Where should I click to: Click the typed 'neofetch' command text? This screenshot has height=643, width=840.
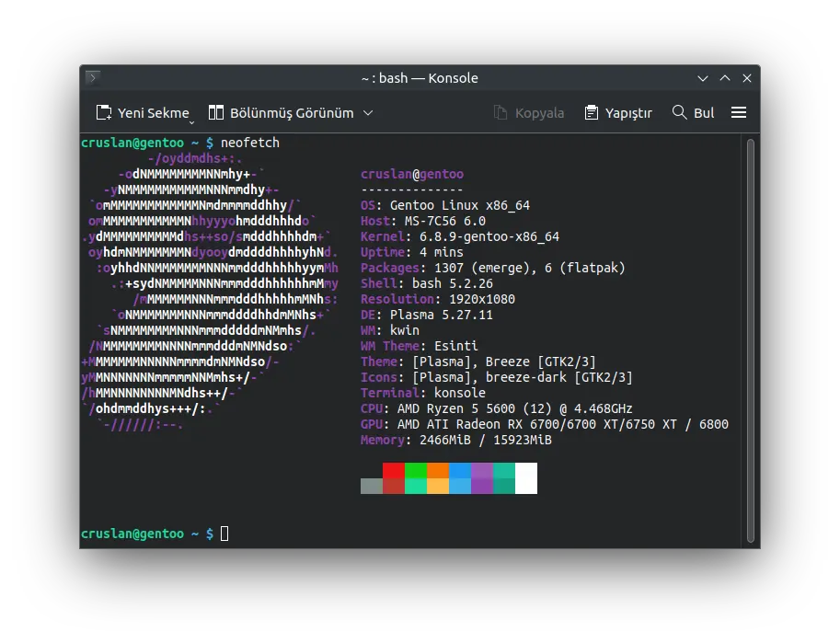click(250, 143)
